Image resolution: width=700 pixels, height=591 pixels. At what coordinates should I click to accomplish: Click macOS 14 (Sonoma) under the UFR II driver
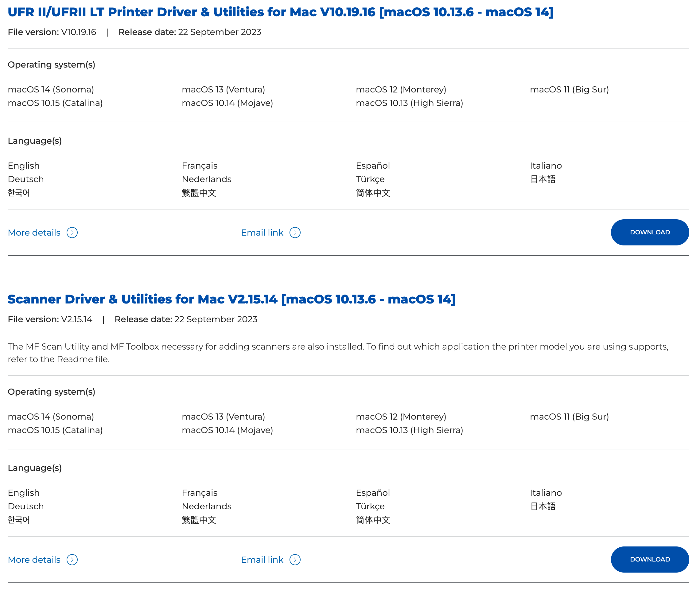[x=51, y=89]
